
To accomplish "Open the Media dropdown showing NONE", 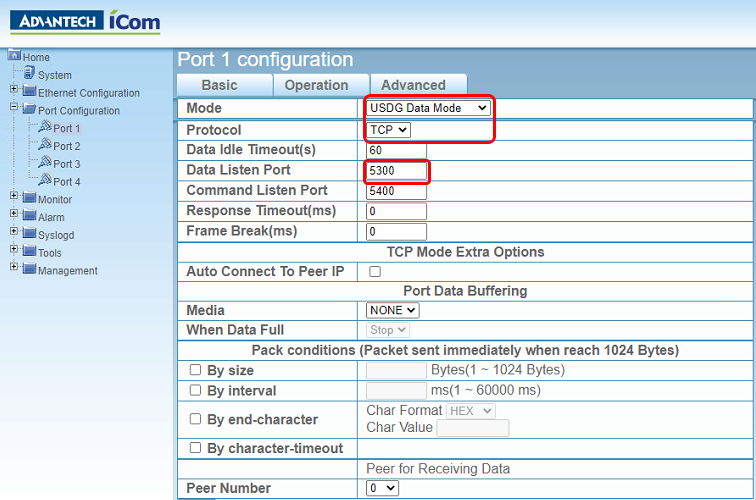I will (392, 310).
